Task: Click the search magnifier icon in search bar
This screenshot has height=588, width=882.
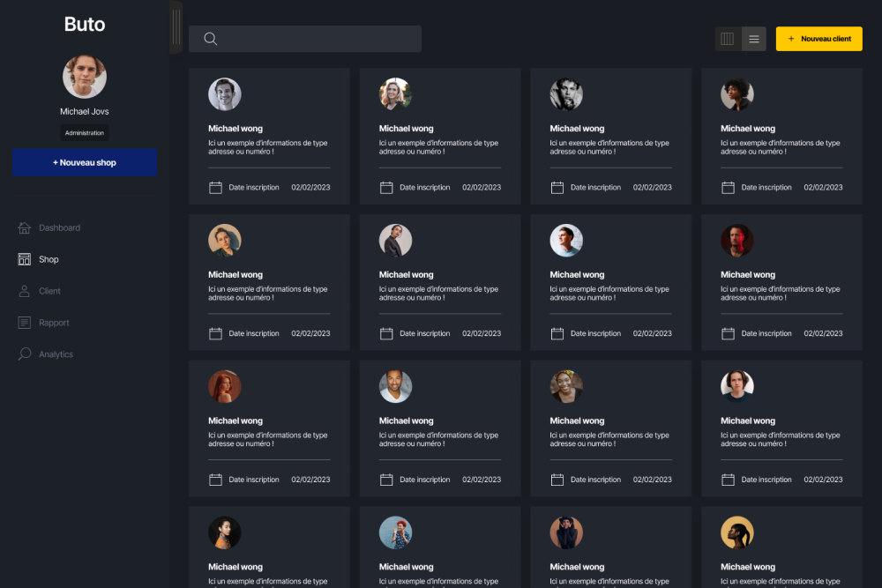Action: click(211, 39)
